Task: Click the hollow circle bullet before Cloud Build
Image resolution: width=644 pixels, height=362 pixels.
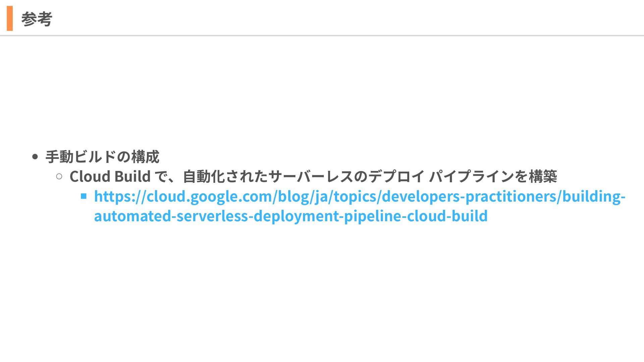Action: pos(59,176)
